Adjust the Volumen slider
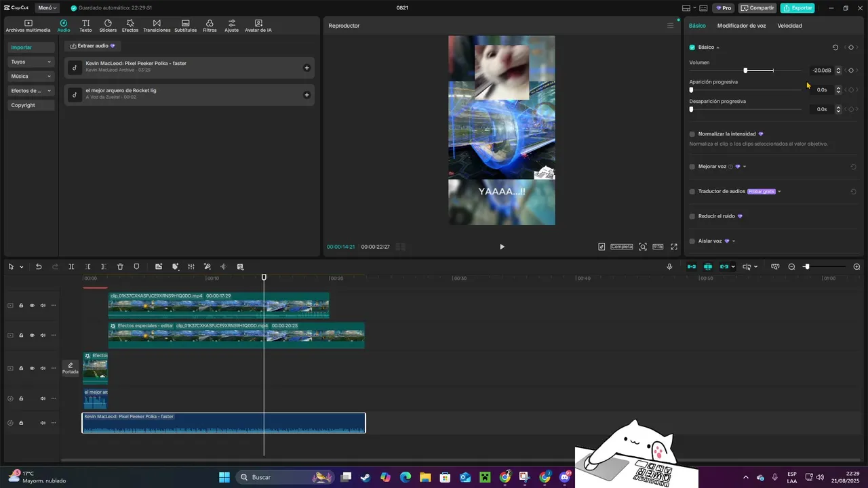 [745, 70]
